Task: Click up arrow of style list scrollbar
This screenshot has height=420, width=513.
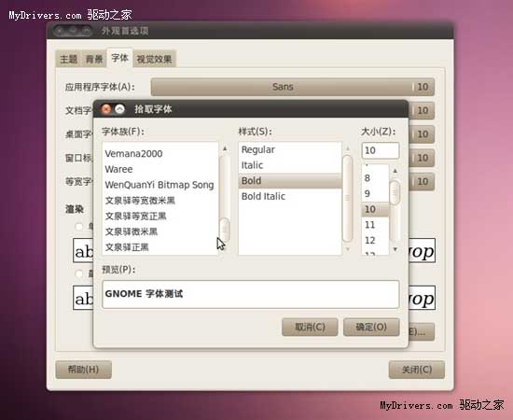Action: 348,149
